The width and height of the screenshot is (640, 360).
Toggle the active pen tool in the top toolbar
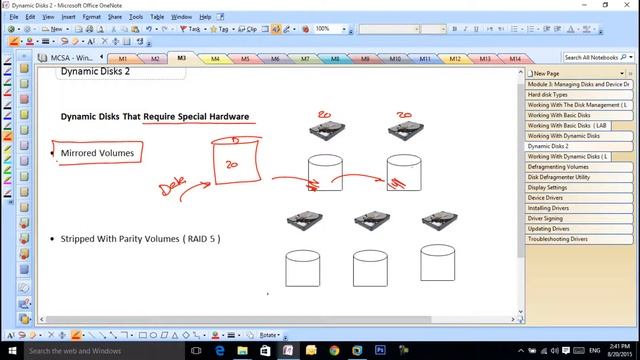click(x=14, y=42)
